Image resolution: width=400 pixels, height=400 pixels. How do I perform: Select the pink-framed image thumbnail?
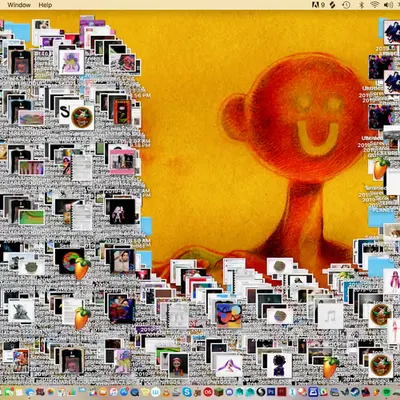point(123,162)
